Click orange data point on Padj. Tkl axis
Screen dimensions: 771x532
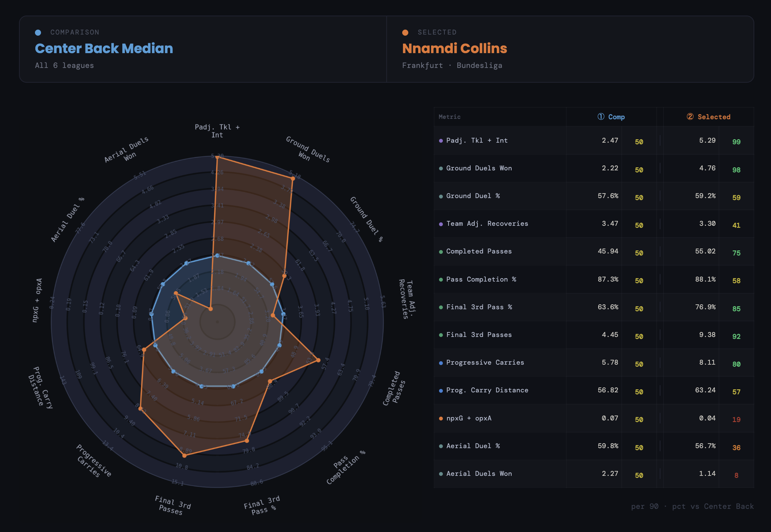(x=217, y=157)
